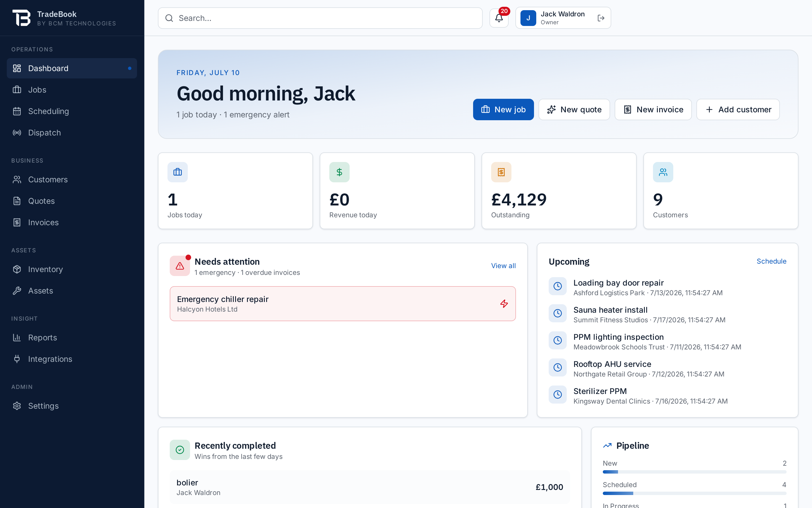Click the Rooftop AHU service title
Image resolution: width=812 pixels, height=508 pixels.
612,364
